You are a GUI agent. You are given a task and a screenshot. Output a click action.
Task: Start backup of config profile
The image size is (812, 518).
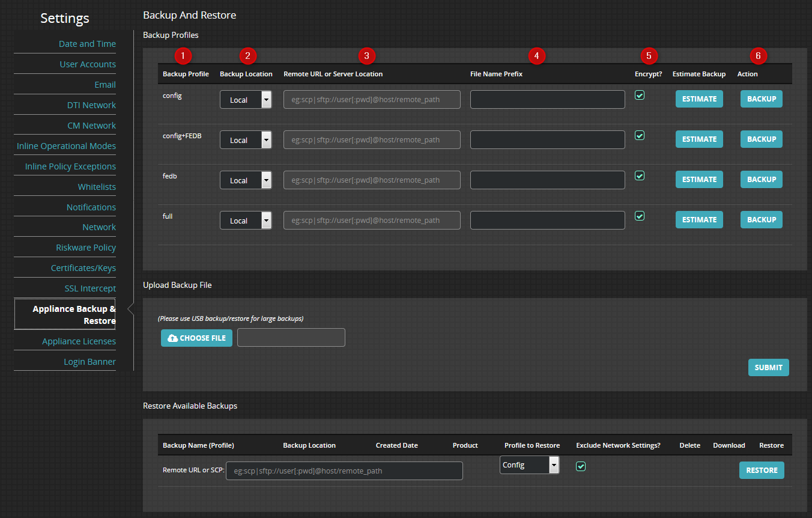762,99
